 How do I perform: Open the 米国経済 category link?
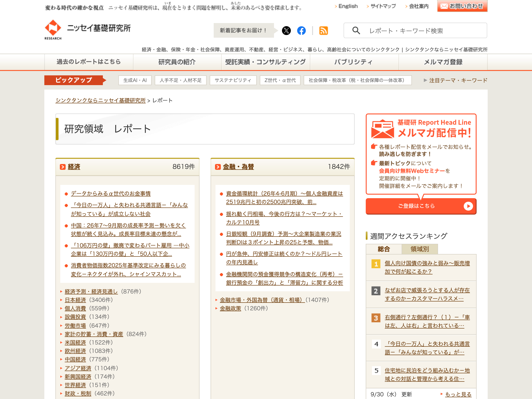(75, 343)
